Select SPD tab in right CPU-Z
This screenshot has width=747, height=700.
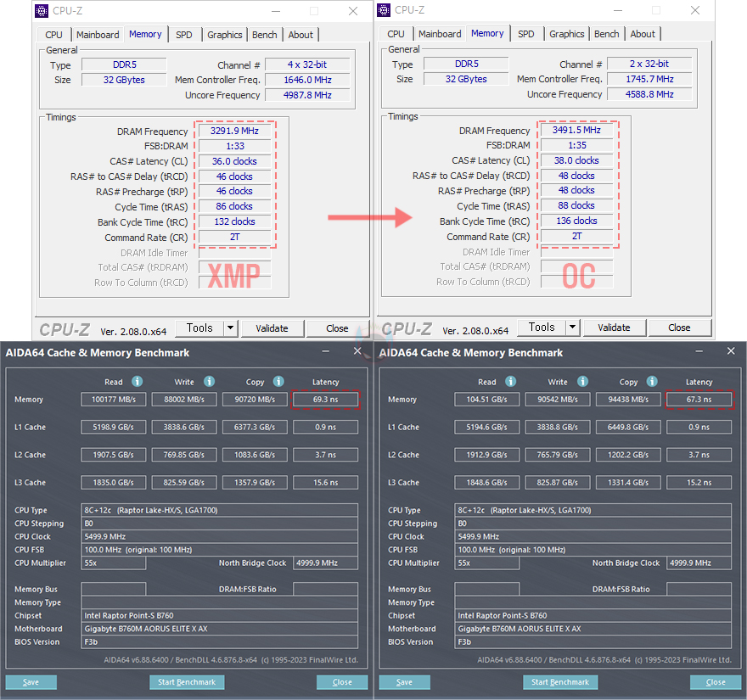click(526, 34)
